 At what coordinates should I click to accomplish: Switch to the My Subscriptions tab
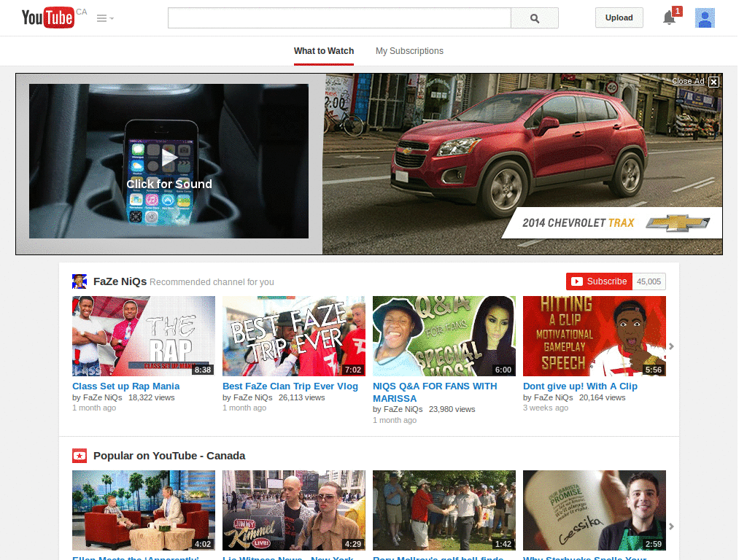pyautogui.click(x=409, y=51)
